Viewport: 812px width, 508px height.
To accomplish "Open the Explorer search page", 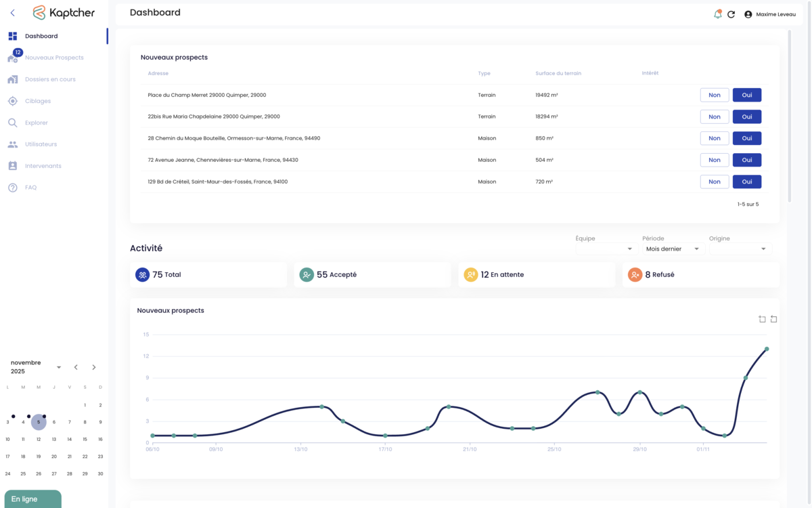I will coord(37,123).
